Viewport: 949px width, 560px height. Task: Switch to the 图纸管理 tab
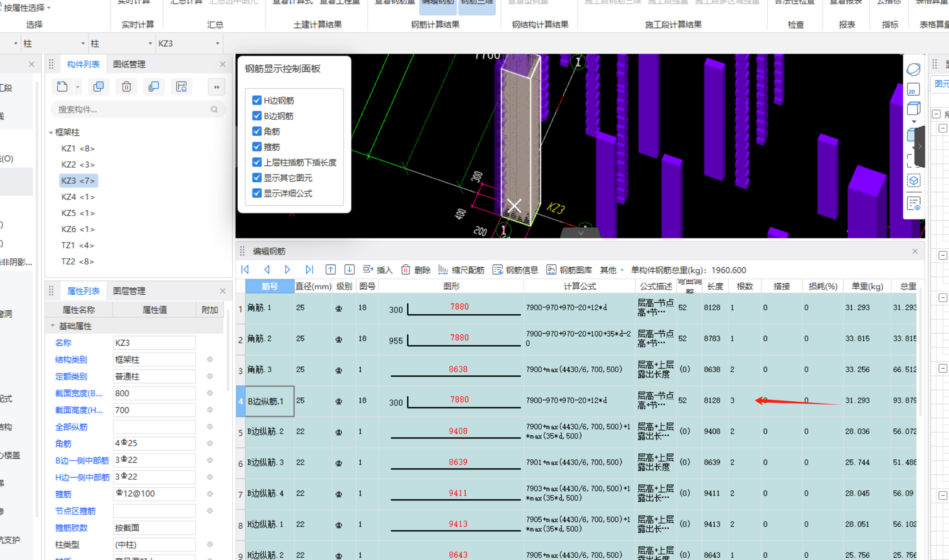129,64
